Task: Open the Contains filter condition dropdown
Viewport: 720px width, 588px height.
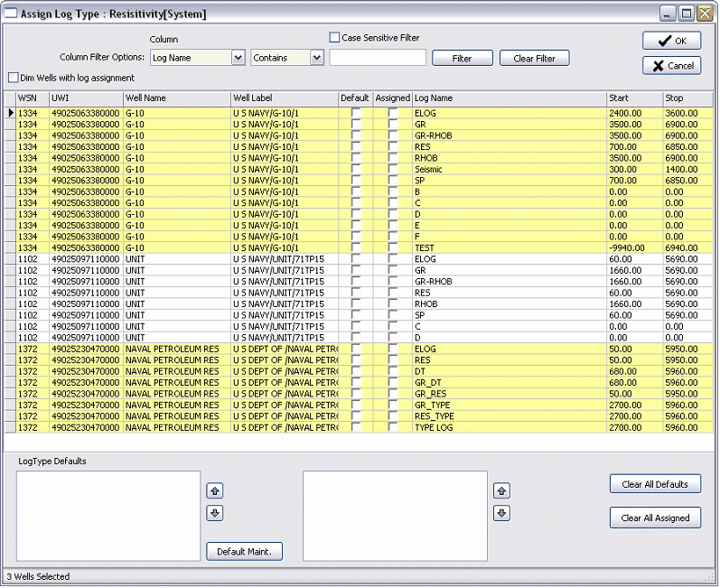Action: pyautogui.click(x=316, y=58)
